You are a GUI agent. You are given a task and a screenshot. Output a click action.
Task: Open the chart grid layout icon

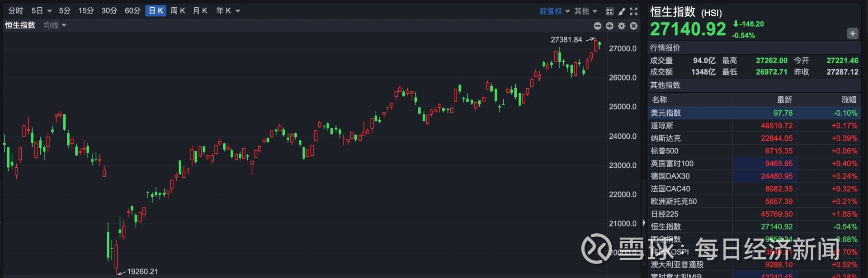pyautogui.click(x=609, y=11)
